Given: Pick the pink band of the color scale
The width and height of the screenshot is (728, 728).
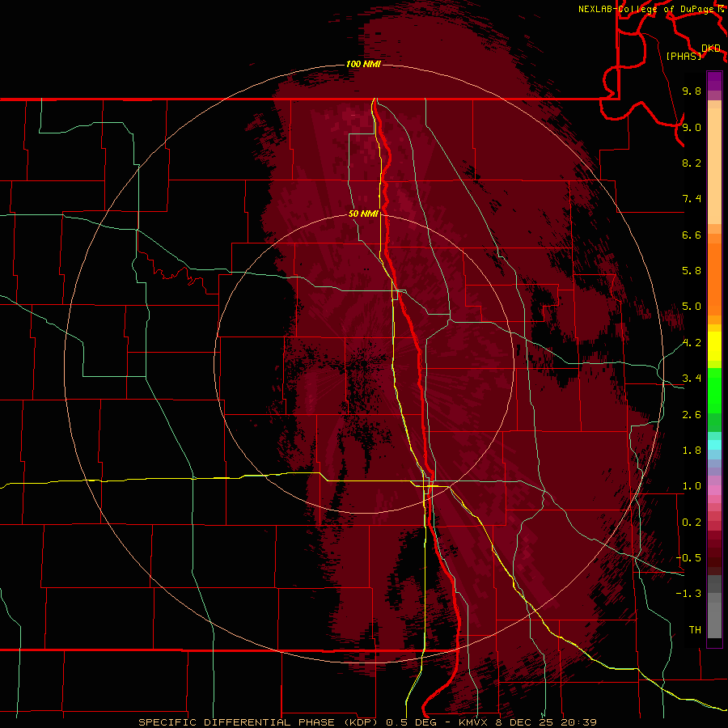Looking at the screenshot, I should (714, 490).
